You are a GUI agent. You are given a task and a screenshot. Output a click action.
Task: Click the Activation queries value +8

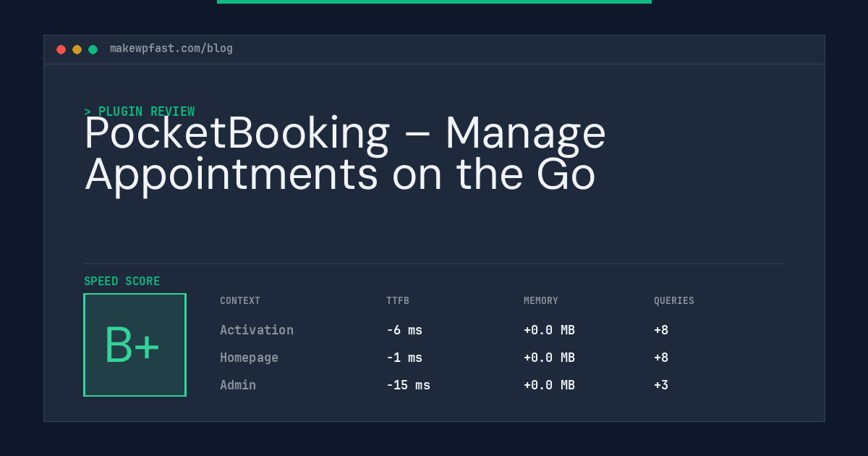661,330
